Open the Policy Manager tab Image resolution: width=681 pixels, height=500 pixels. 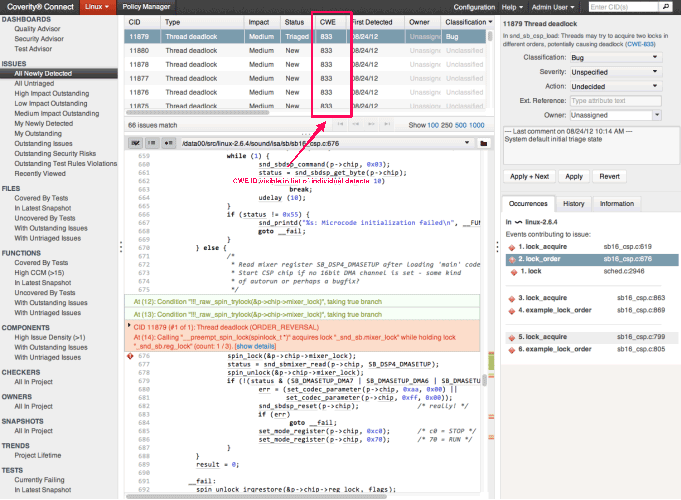tap(146, 7)
